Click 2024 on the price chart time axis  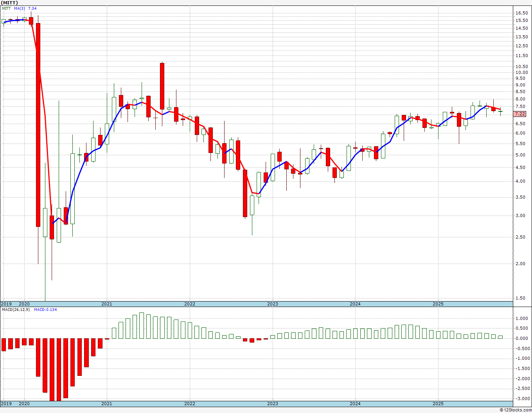click(x=355, y=304)
